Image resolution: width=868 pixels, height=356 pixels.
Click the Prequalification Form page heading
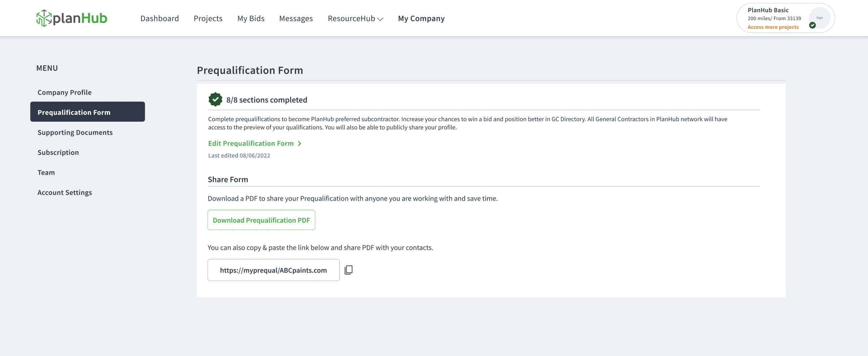pyautogui.click(x=250, y=70)
